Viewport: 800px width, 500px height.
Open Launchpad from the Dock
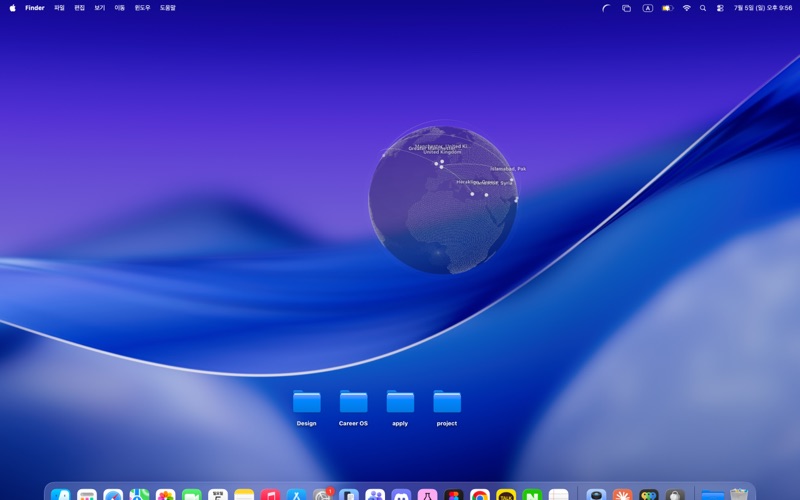pyautogui.click(x=87, y=495)
